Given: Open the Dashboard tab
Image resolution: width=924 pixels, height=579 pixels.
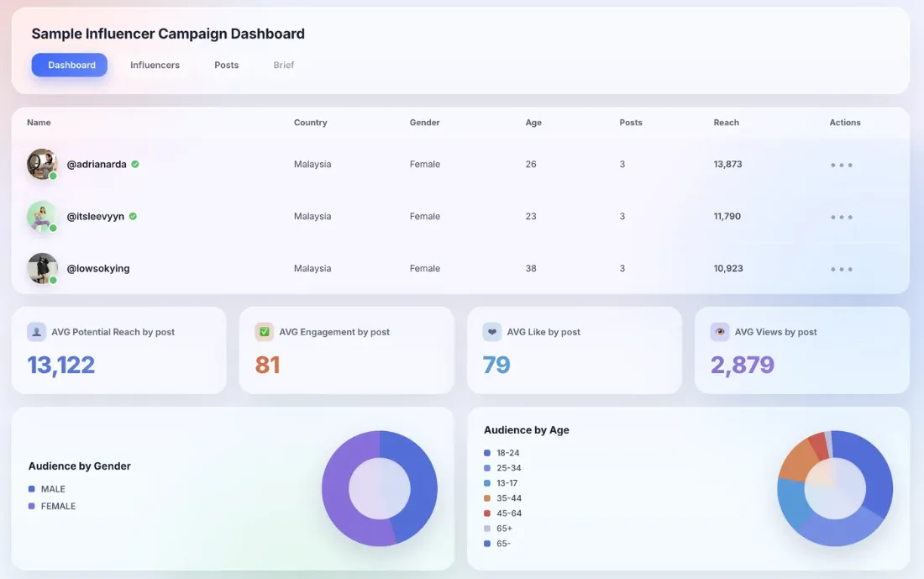Looking at the screenshot, I should click(x=70, y=65).
